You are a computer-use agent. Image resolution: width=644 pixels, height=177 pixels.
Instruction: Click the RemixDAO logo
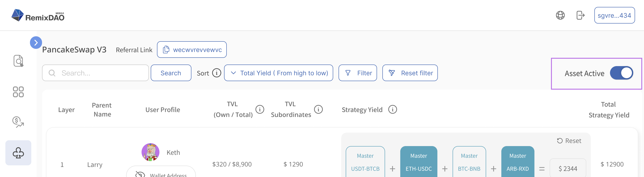click(38, 15)
